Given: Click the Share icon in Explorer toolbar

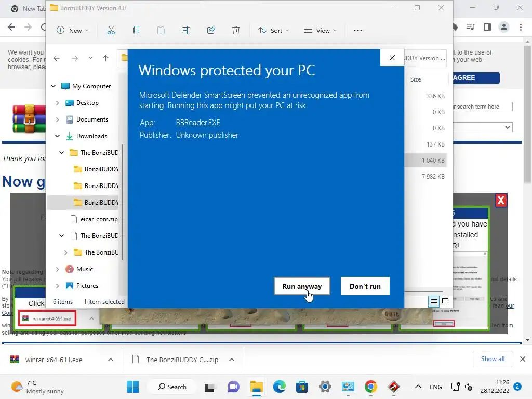Looking at the screenshot, I should point(211,30).
